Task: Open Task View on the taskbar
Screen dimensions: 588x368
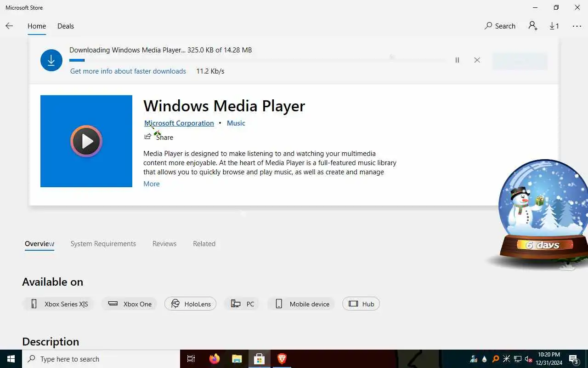Action: (x=191, y=359)
